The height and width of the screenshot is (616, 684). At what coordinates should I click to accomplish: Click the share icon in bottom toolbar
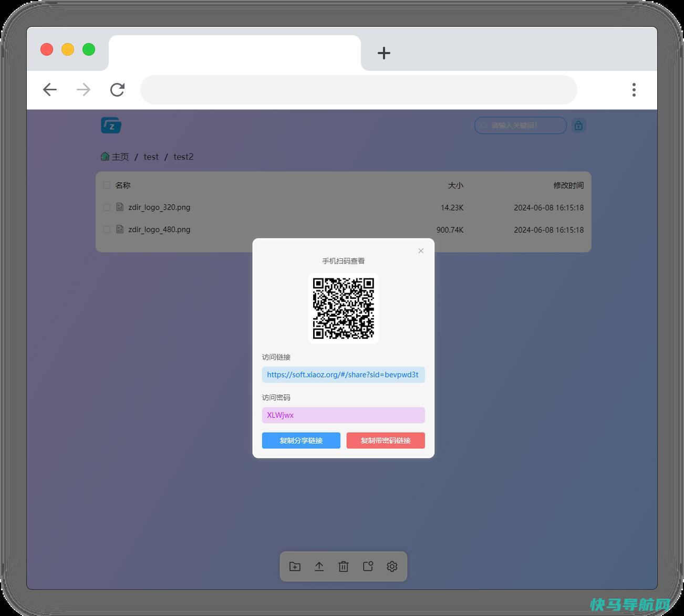click(x=368, y=567)
